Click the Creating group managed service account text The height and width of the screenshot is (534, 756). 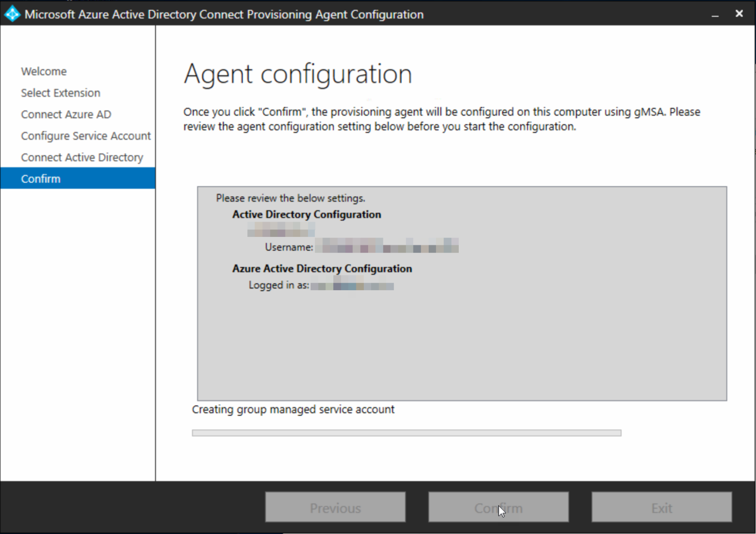pos(293,409)
